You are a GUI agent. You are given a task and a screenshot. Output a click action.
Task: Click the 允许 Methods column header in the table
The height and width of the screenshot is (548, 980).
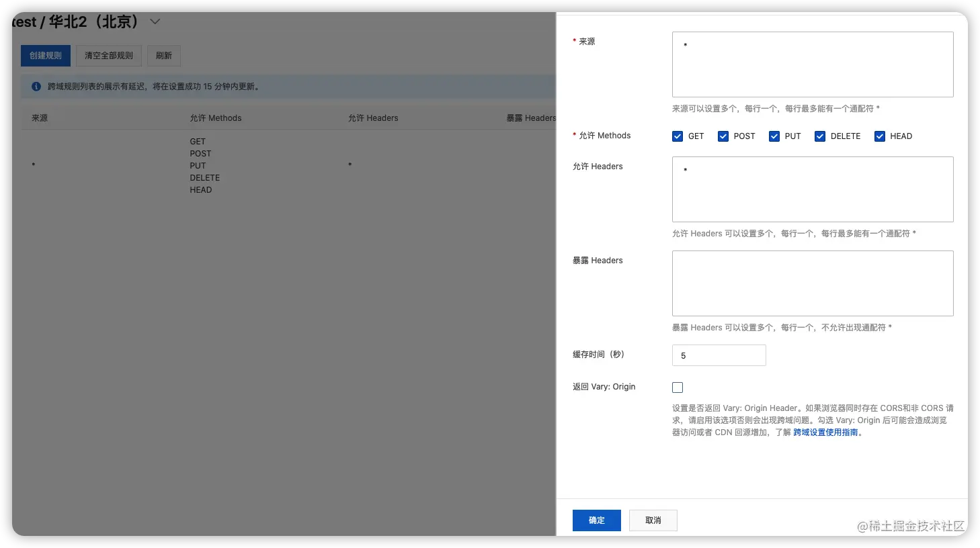tap(216, 118)
